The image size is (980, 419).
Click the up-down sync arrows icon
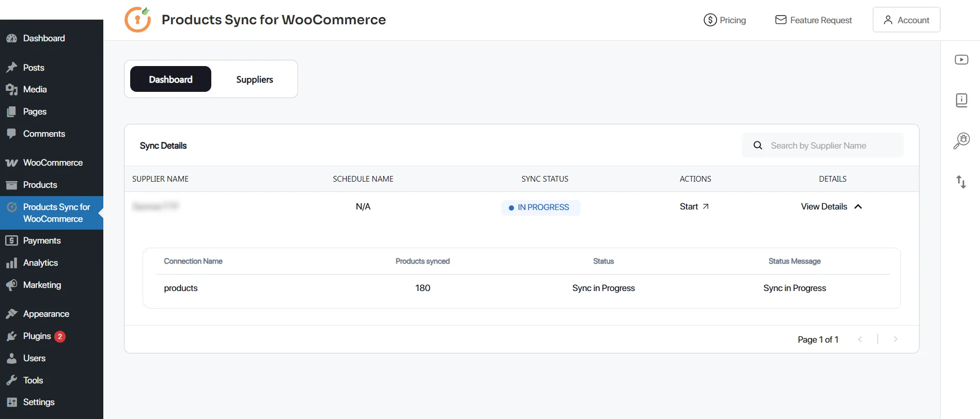click(961, 182)
